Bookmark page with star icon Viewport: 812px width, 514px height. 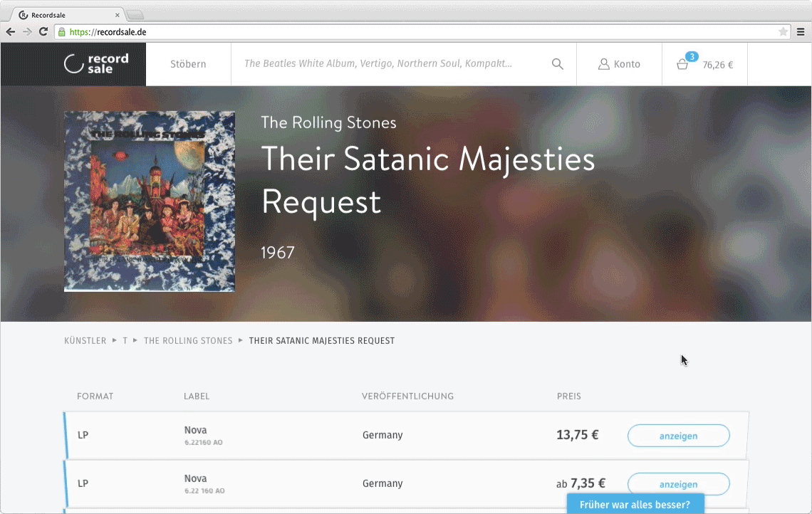(784, 32)
